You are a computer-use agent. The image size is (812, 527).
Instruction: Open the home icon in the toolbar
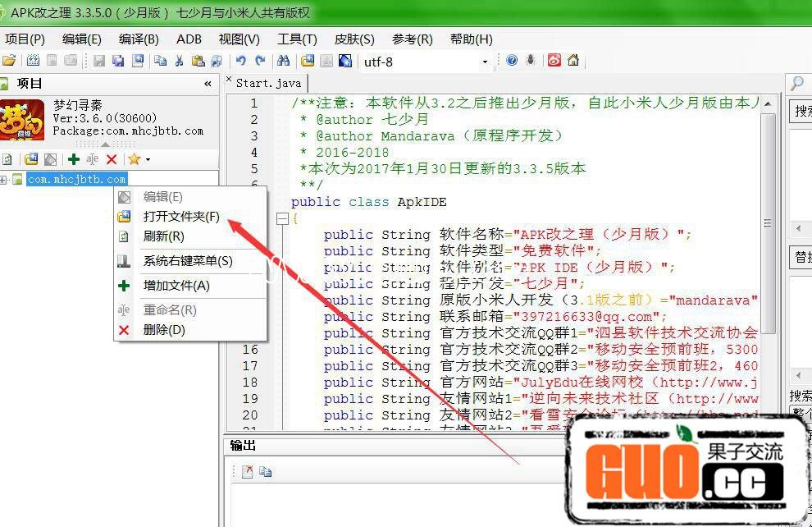click(x=573, y=61)
